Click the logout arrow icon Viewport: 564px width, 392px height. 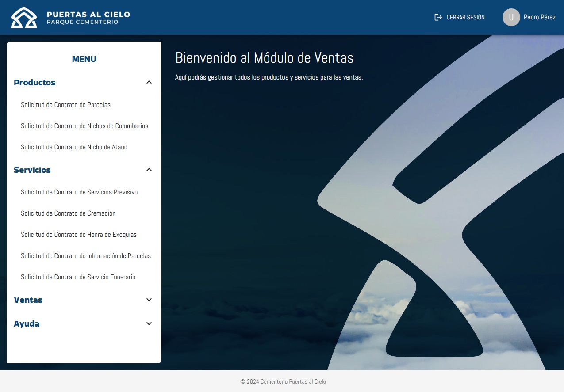pyautogui.click(x=438, y=17)
